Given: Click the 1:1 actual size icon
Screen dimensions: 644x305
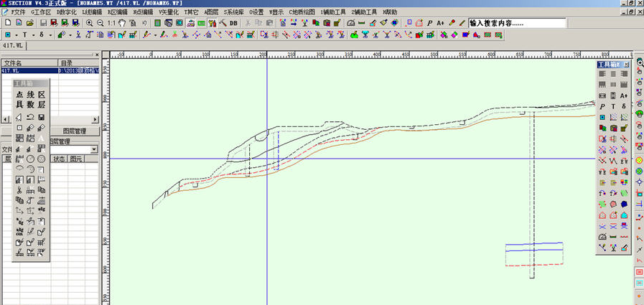Looking at the screenshot, I should click(111, 23).
